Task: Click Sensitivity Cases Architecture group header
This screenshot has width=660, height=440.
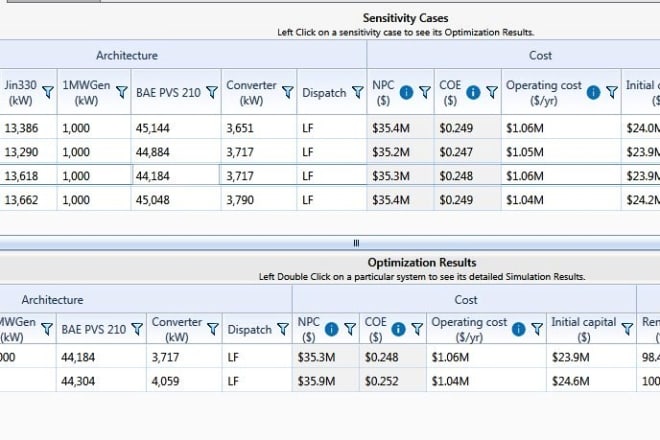Action: (127, 56)
